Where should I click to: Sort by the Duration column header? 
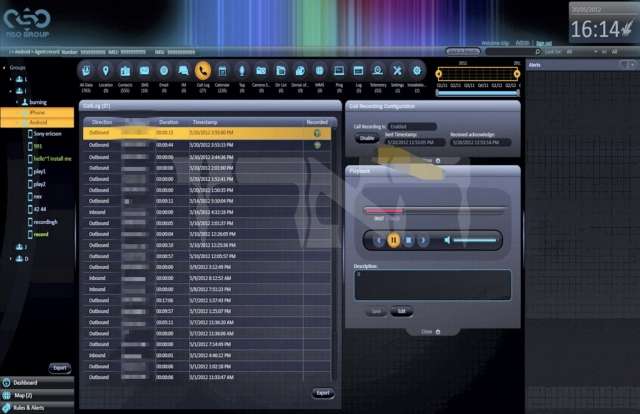point(169,122)
